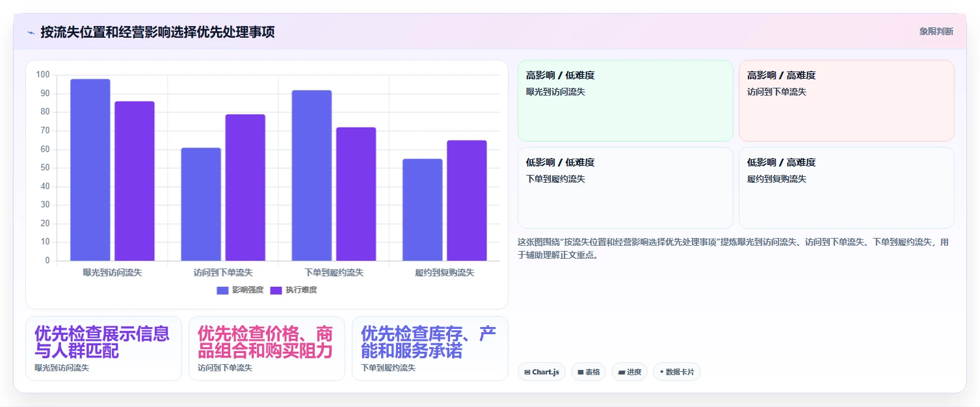Screen dimensions: 980x407
Task: Click the y-axis value 50
Action: click(45, 168)
